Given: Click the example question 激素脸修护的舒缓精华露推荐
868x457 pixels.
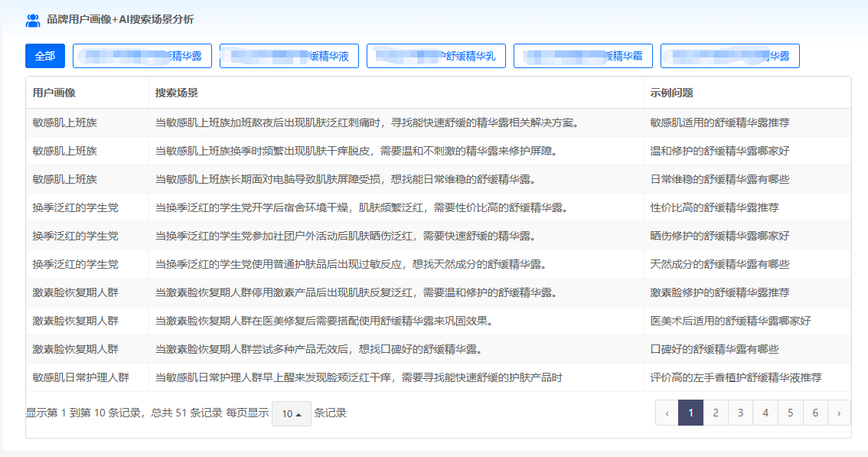Looking at the screenshot, I should tap(720, 292).
